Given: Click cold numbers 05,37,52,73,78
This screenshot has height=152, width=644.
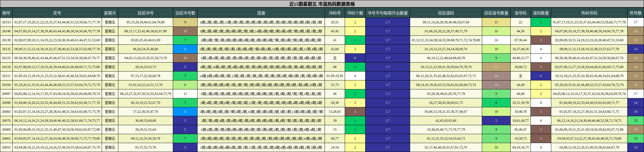Looking at the screenshot, I should (x=145, y=147).
